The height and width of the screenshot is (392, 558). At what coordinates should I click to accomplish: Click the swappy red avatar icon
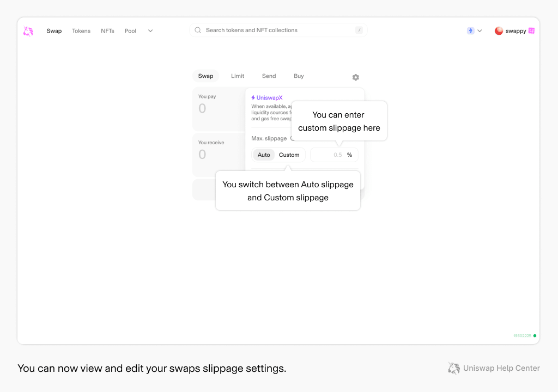click(499, 31)
